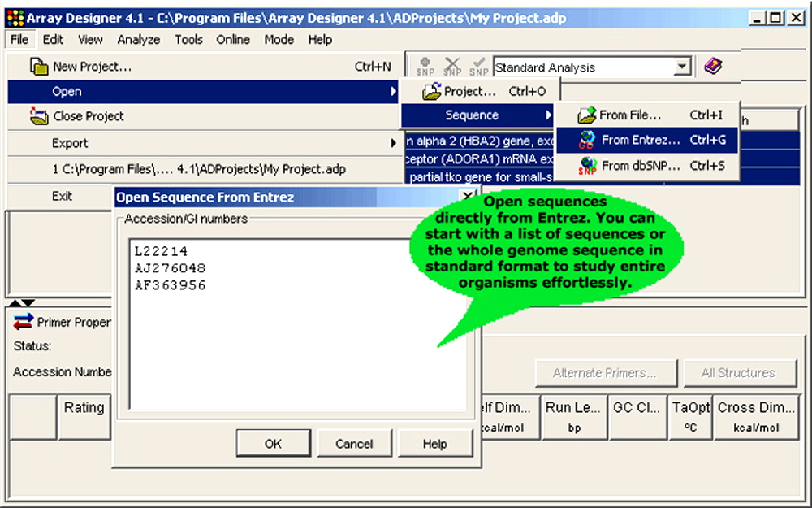Open the Standard Analysis dropdown
The image size is (812, 508).
pos(682,67)
